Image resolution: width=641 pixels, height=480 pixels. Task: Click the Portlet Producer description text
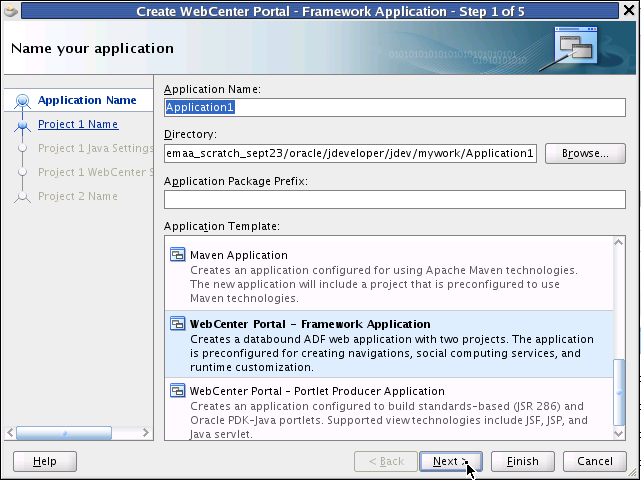[389, 420]
